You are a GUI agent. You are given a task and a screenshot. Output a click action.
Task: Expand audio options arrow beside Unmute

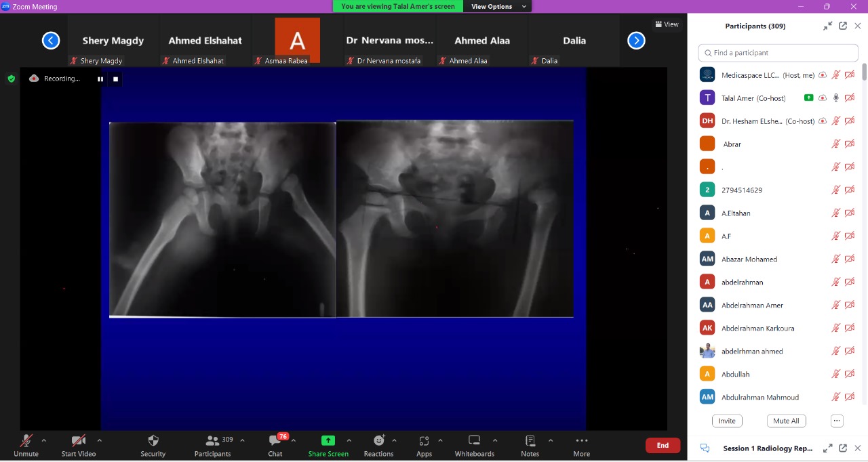pyautogui.click(x=44, y=440)
